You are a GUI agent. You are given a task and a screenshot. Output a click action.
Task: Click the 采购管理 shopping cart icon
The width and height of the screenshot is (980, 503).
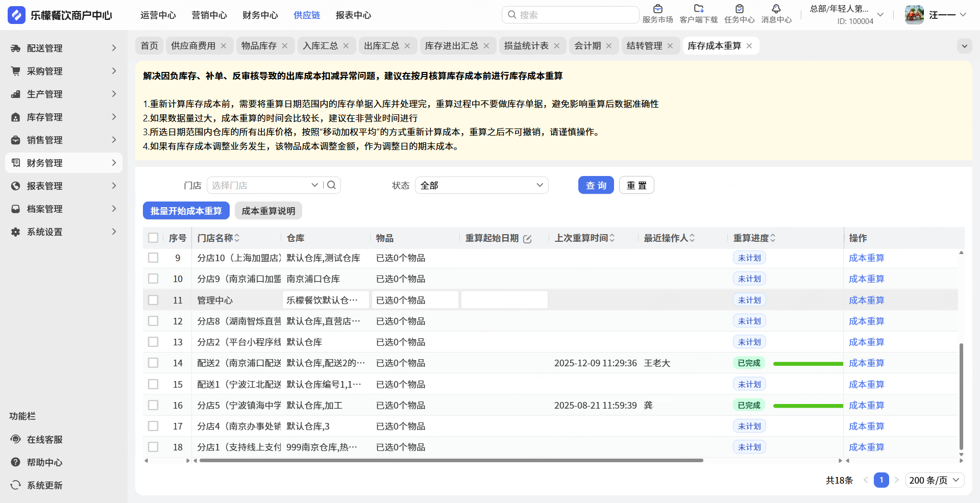(x=16, y=71)
